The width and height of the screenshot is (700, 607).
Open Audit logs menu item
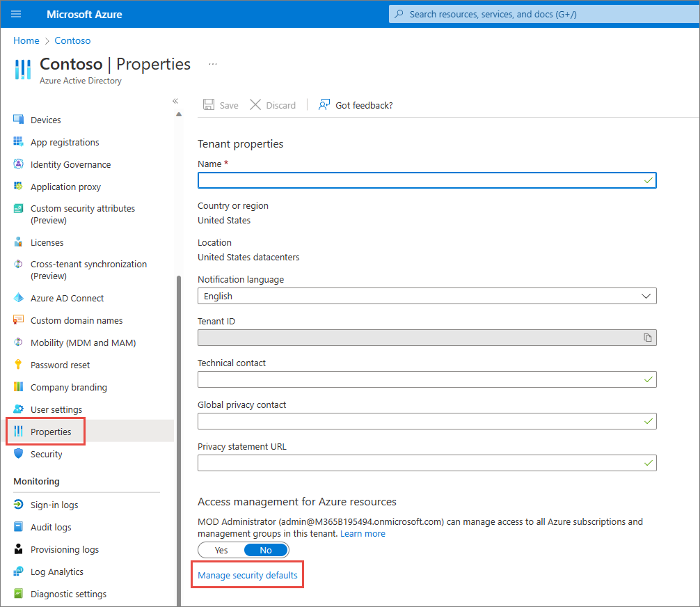[x=51, y=527]
